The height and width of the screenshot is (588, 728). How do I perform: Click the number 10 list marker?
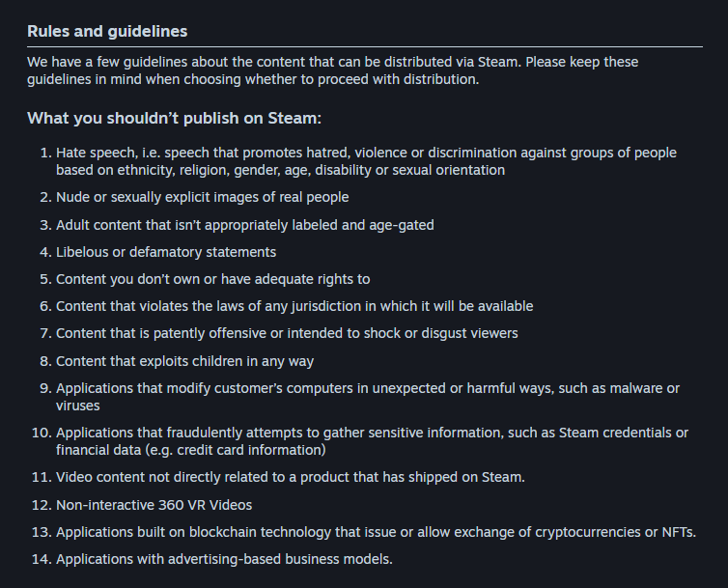click(x=42, y=433)
